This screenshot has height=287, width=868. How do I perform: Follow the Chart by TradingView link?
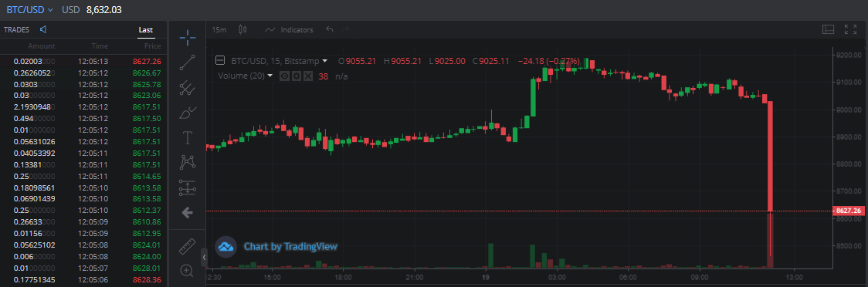click(290, 247)
